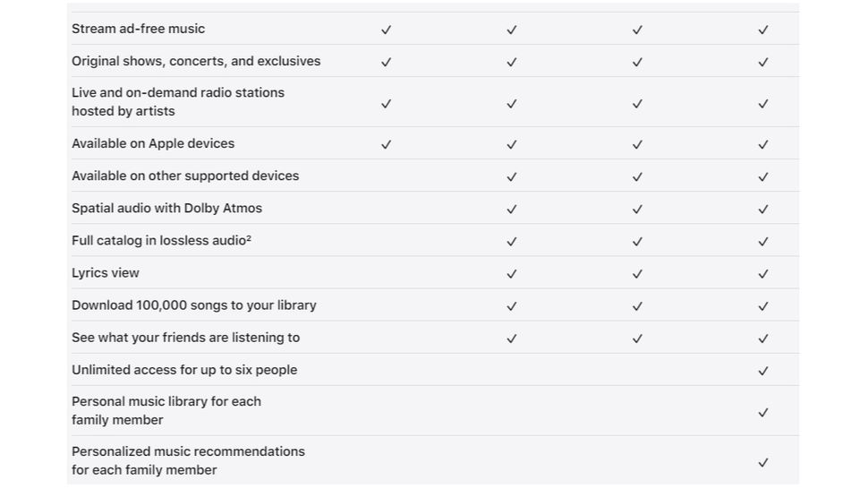Click leftmost checkmark in Spatial audio with Dolby Atmos row

[512, 210]
